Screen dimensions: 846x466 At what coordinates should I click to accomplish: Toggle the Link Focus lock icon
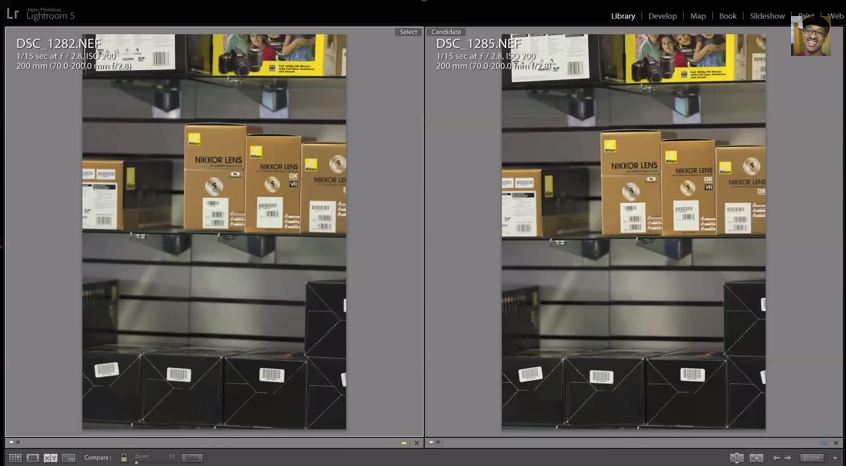point(124,458)
